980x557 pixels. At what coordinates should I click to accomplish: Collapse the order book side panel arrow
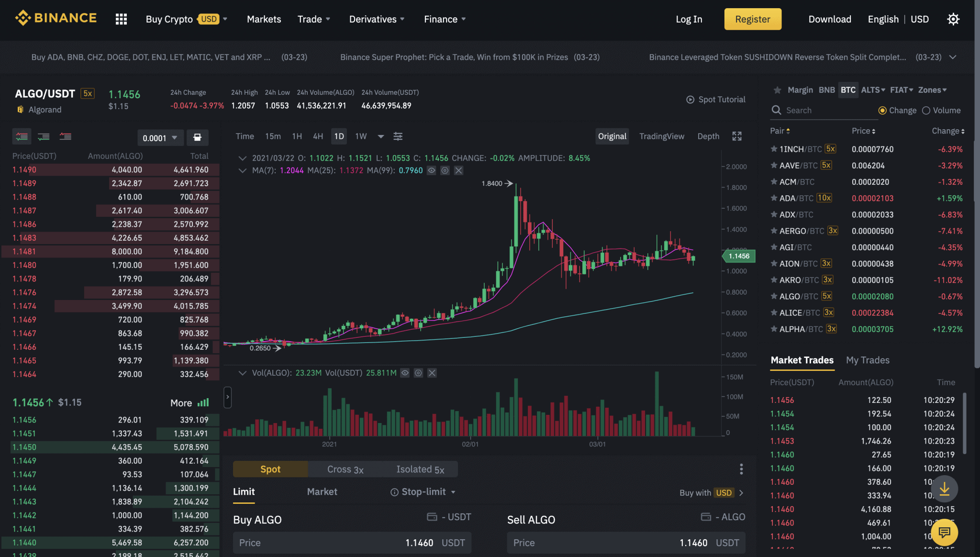pos(228,397)
